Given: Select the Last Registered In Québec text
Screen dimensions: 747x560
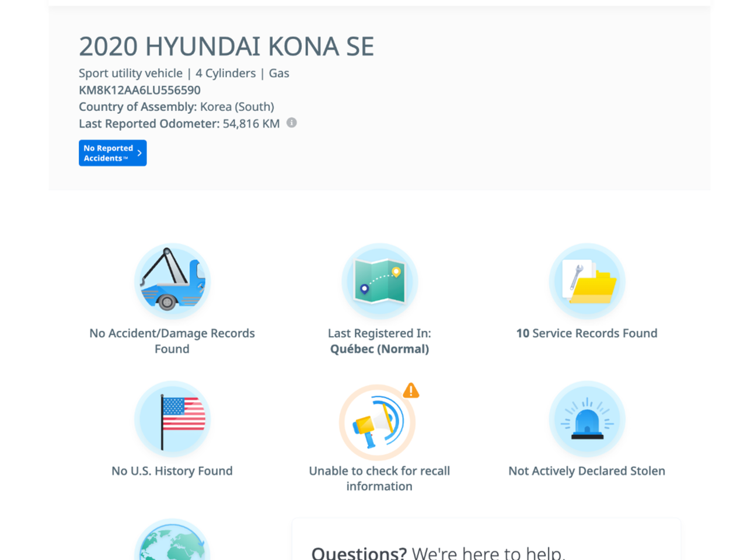Looking at the screenshot, I should tap(379, 341).
